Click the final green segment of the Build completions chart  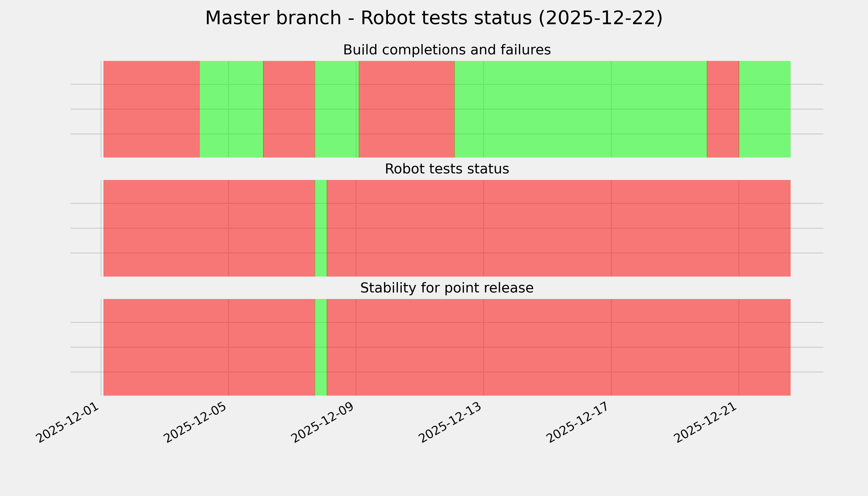point(764,109)
